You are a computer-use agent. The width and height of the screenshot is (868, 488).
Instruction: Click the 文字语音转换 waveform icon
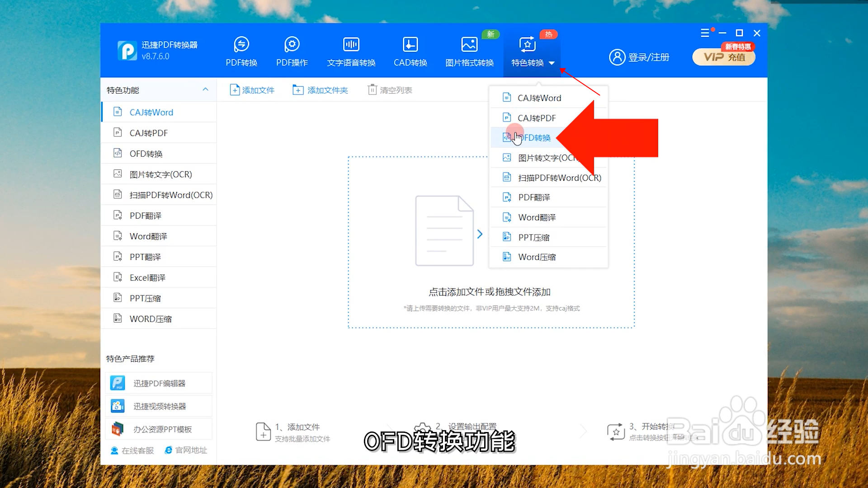351,44
